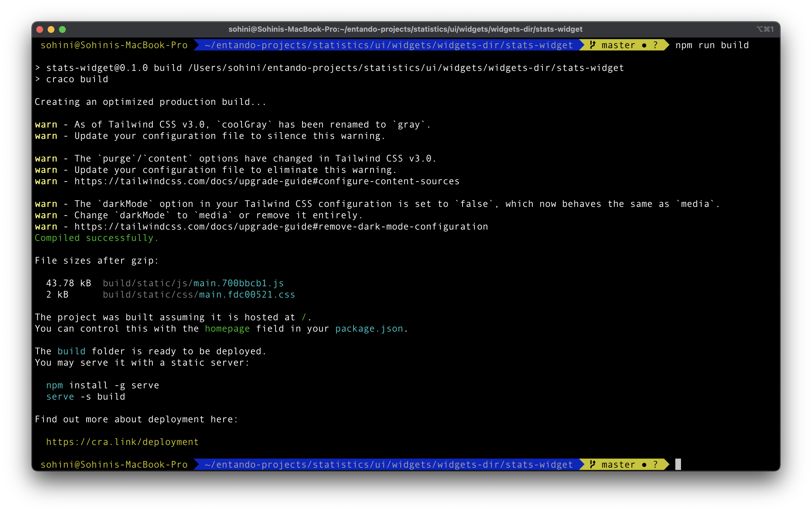The height and width of the screenshot is (513, 812).
Task: Click the bottom prompt directory path segment
Action: pyautogui.click(x=388, y=465)
